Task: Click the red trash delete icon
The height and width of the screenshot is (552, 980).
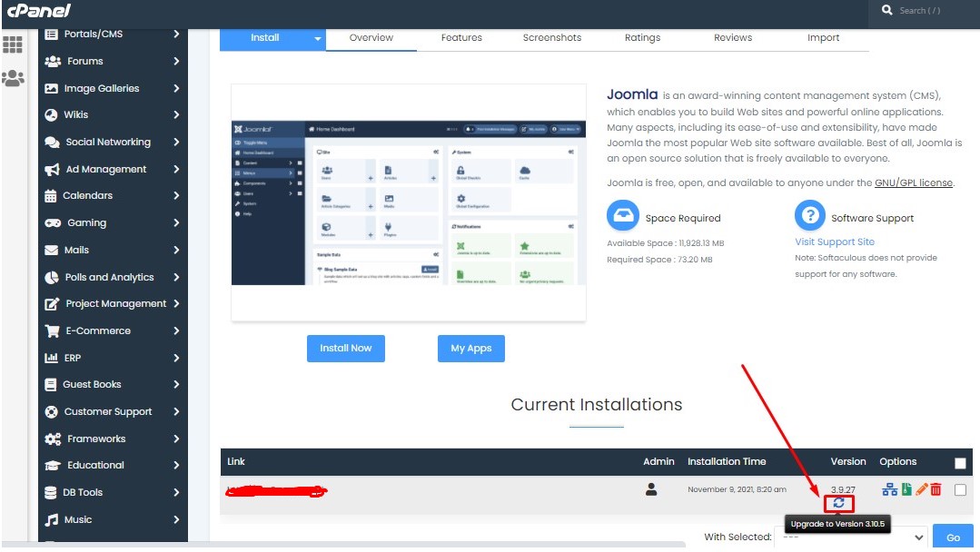Action: (935, 489)
